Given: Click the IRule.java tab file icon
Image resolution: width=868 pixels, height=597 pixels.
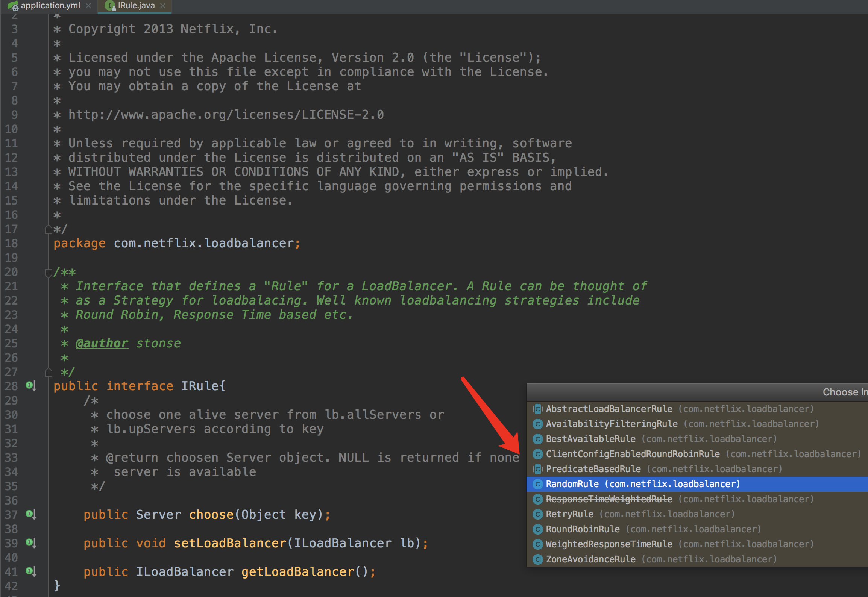Looking at the screenshot, I should click(x=110, y=5).
